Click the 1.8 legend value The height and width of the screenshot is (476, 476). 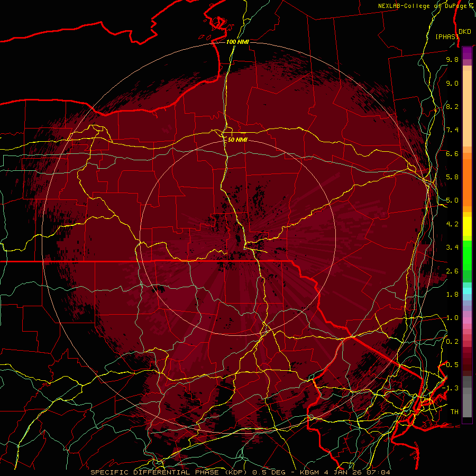tap(452, 295)
